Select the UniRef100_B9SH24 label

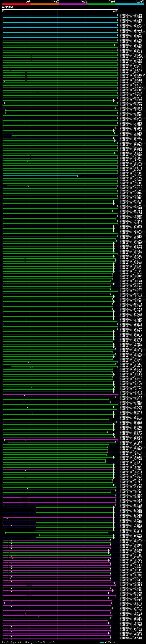pyautogui.click(x=131, y=105)
